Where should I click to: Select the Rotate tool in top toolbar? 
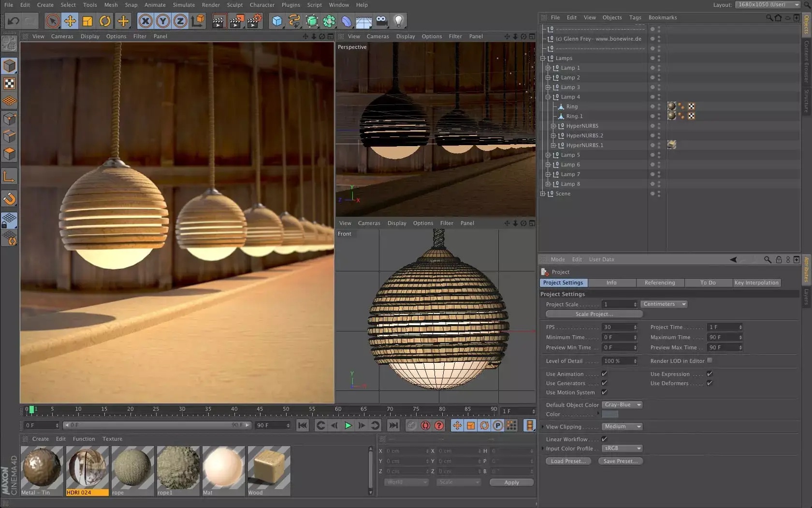coord(105,21)
